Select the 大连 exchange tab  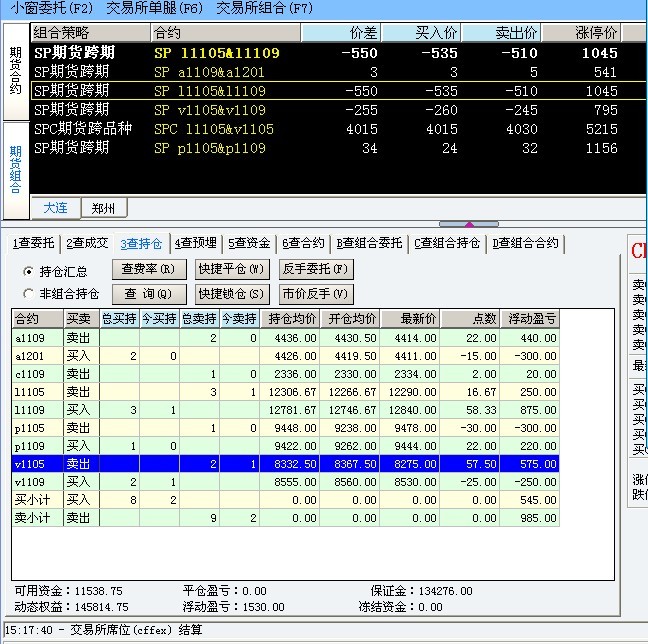pos(55,208)
